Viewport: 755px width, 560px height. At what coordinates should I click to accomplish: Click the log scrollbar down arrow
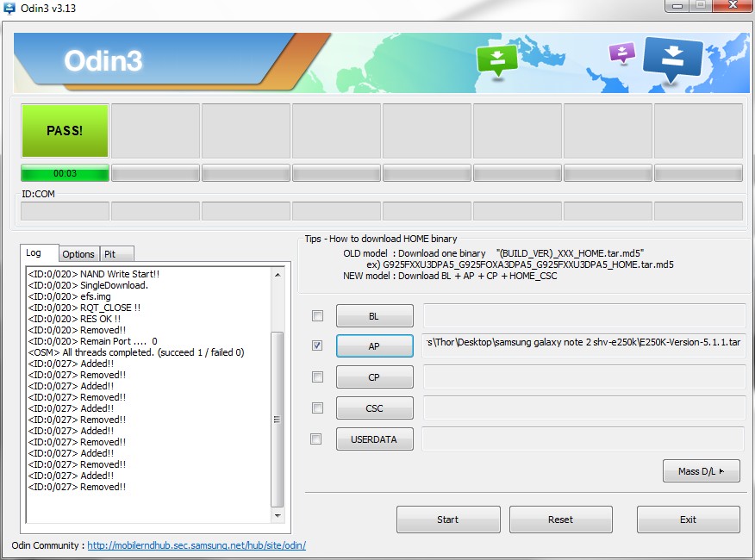point(278,515)
